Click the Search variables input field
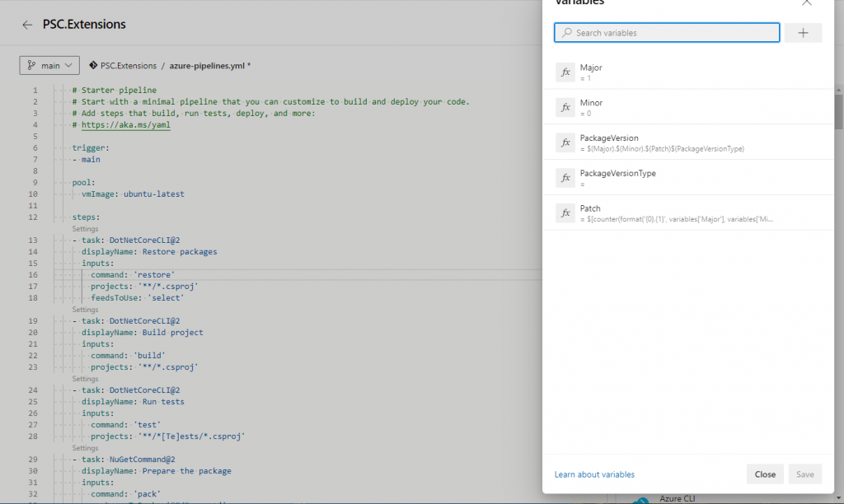Screen dimensions: 844x504 click(668, 33)
